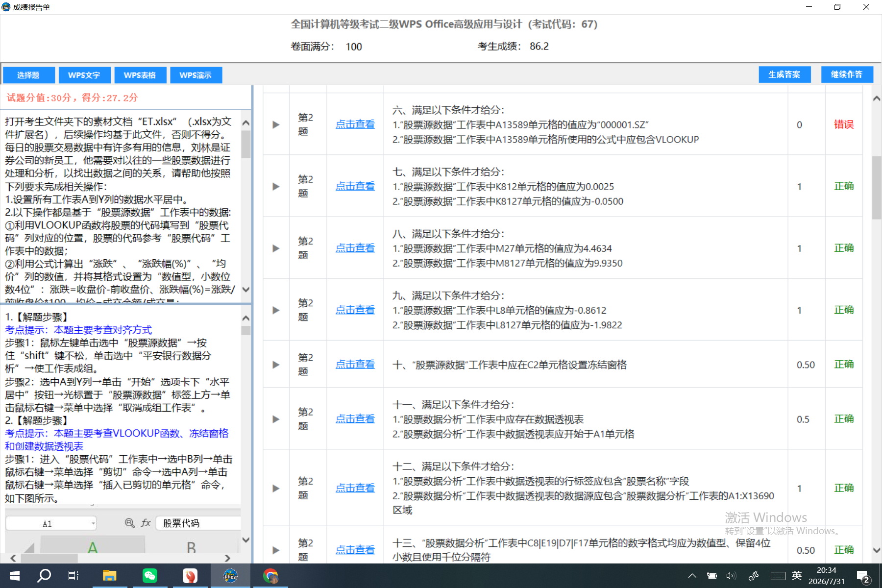Expand the row for item 七 (K812)
The height and width of the screenshot is (588, 882).
tap(276, 186)
